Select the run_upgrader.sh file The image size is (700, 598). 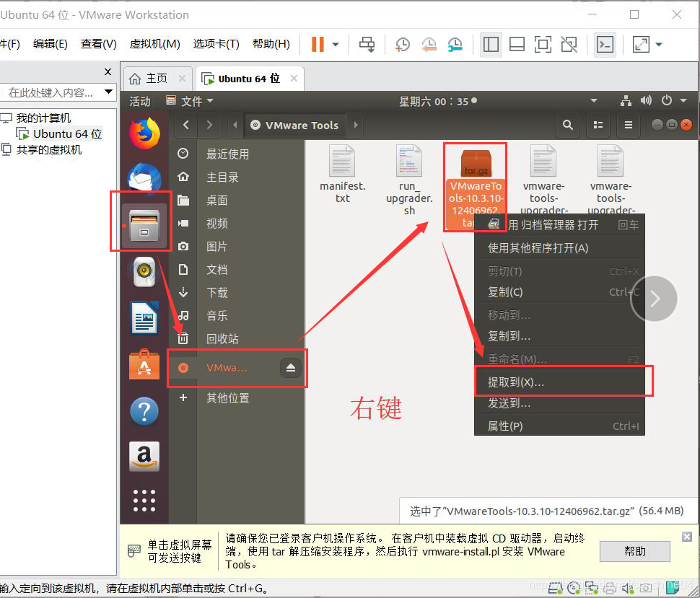409,180
